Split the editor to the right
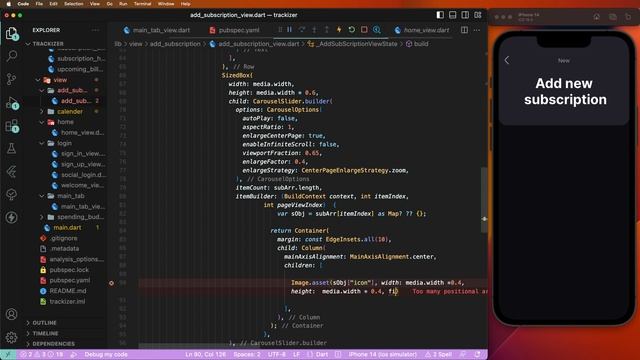The width and height of the screenshot is (640, 360). point(464,30)
